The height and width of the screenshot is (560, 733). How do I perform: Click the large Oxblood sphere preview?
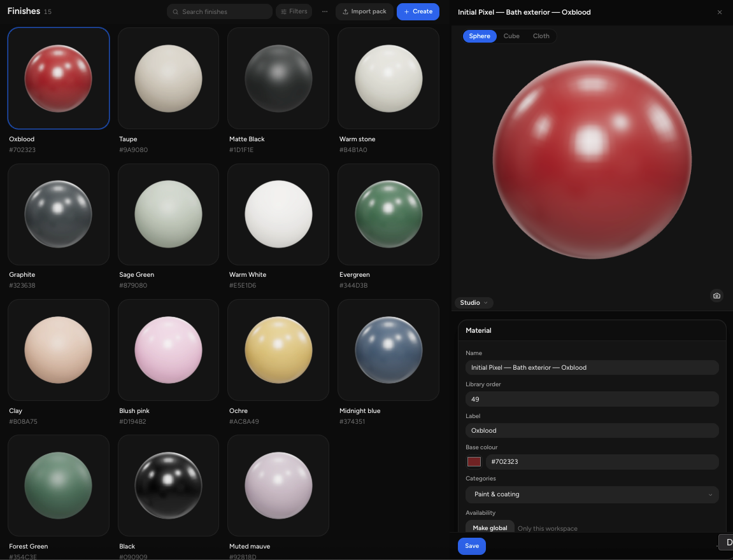pyautogui.click(x=592, y=159)
